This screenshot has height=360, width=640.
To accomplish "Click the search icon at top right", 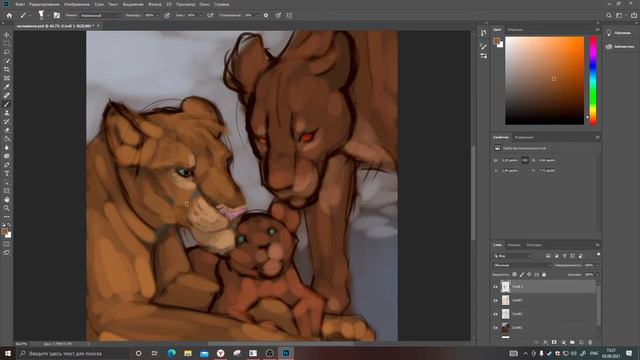I will pos(609,15).
